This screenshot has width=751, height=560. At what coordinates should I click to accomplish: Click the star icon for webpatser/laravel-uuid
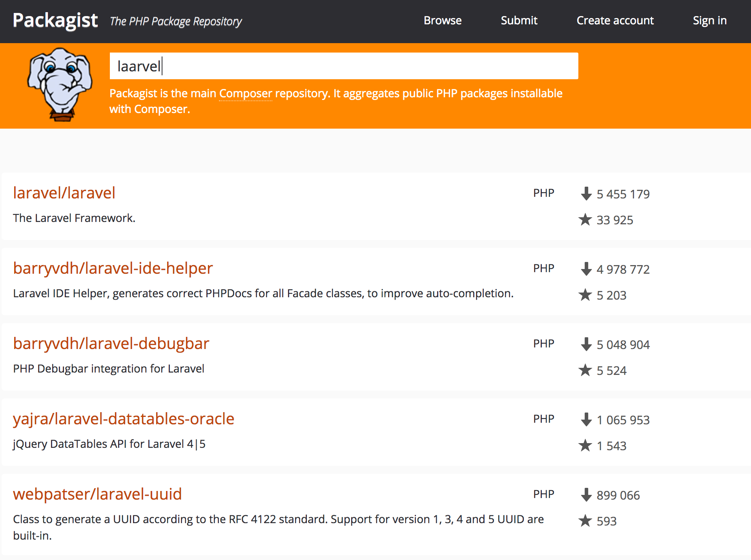tap(585, 521)
